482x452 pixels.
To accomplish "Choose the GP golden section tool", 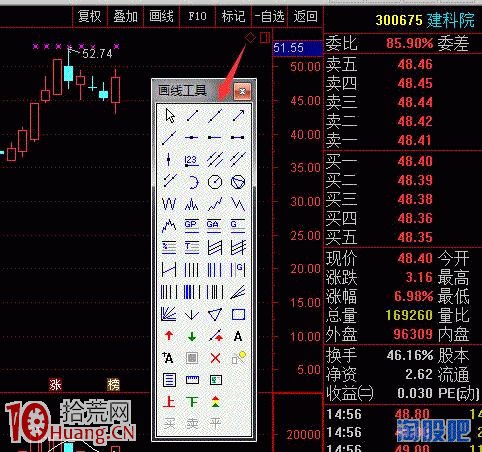I will pos(192,226).
